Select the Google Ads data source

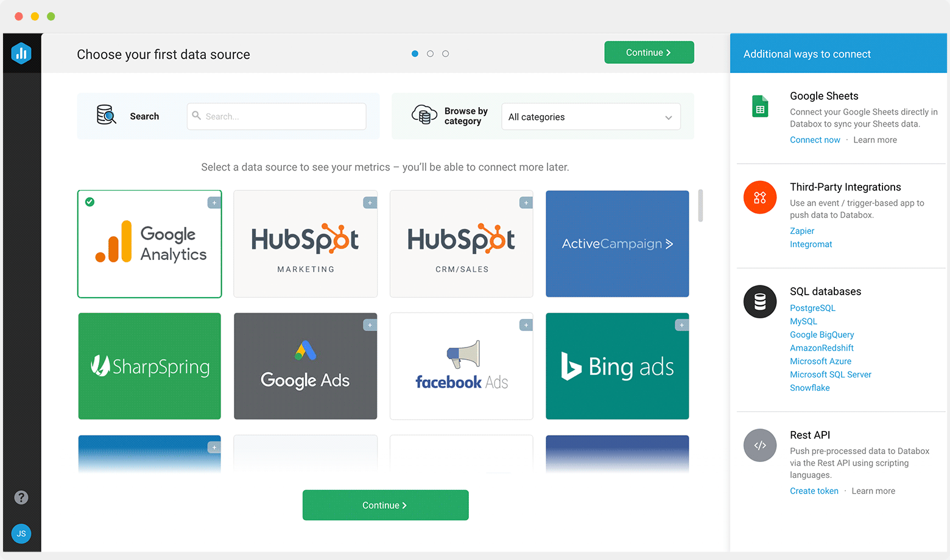[x=306, y=366]
